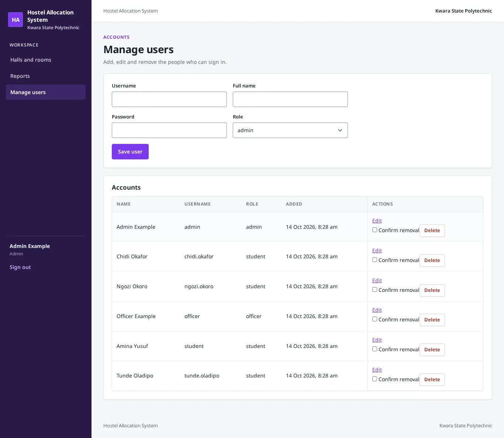Edit the Tunde Oladipo account
Viewport: 504px width, 438px height.
[377, 370]
